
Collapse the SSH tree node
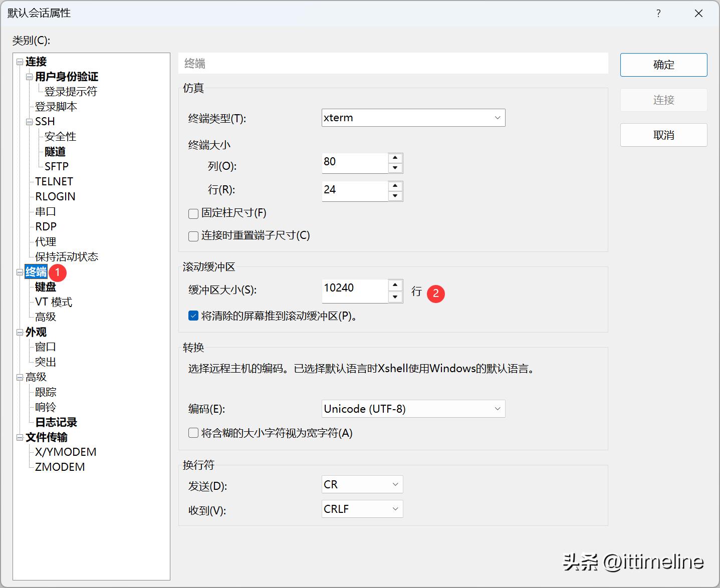(x=29, y=122)
